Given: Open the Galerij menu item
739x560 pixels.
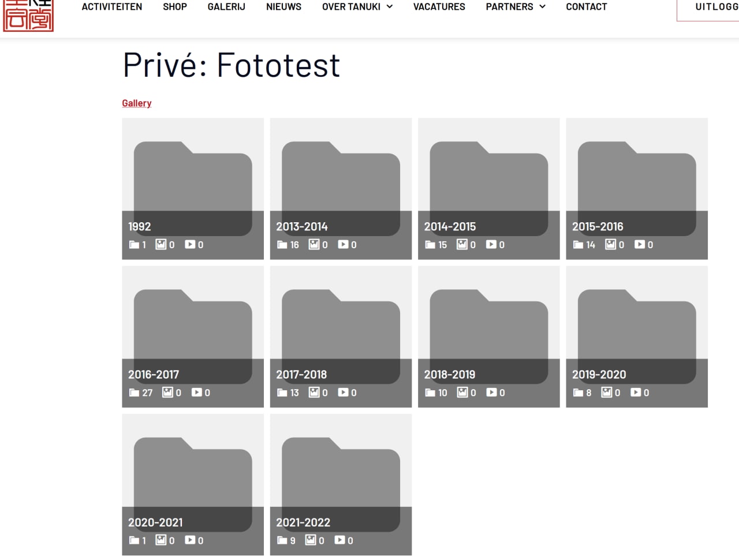Looking at the screenshot, I should click(x=226, y=7).
